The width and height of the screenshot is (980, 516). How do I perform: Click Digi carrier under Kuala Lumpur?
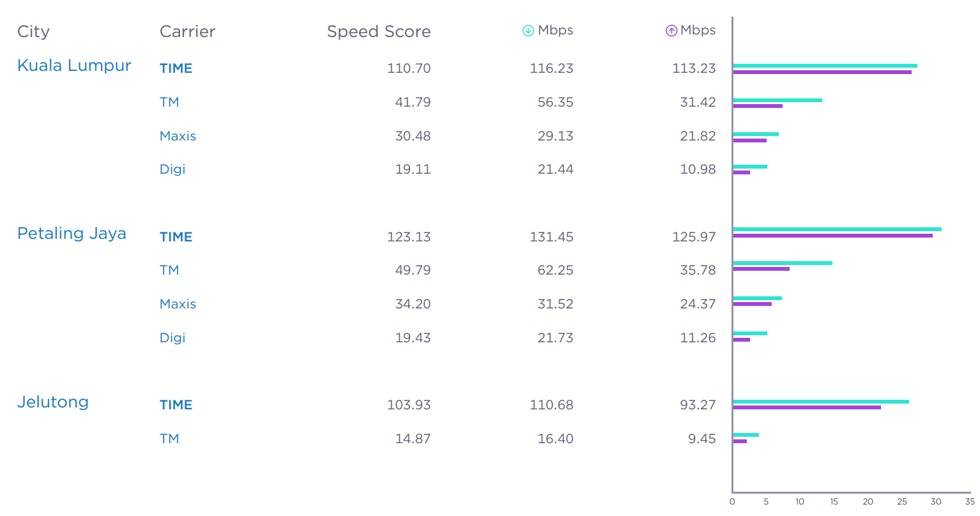tap(172, 169)
